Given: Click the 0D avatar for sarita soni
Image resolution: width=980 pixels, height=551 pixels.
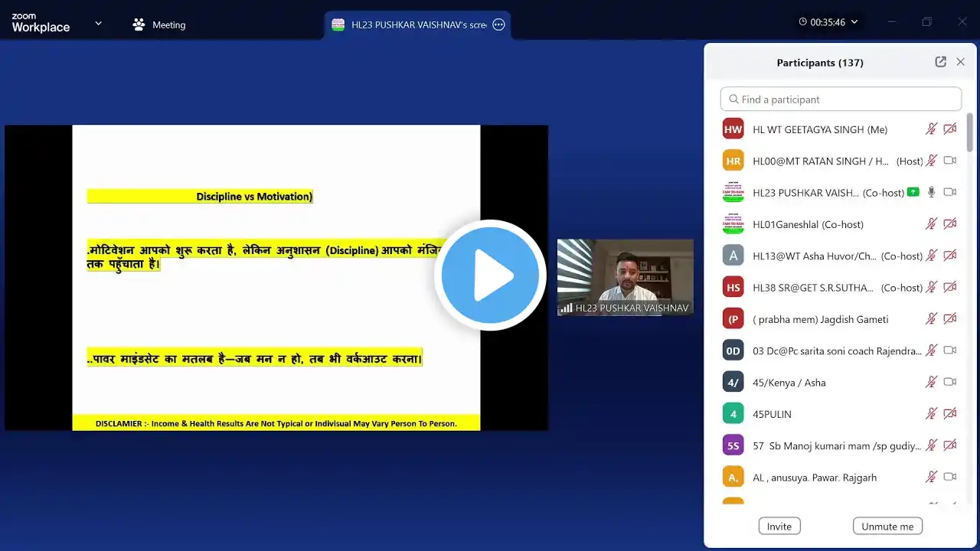Looking at the screenshot, I should click(x=733, y=350).
